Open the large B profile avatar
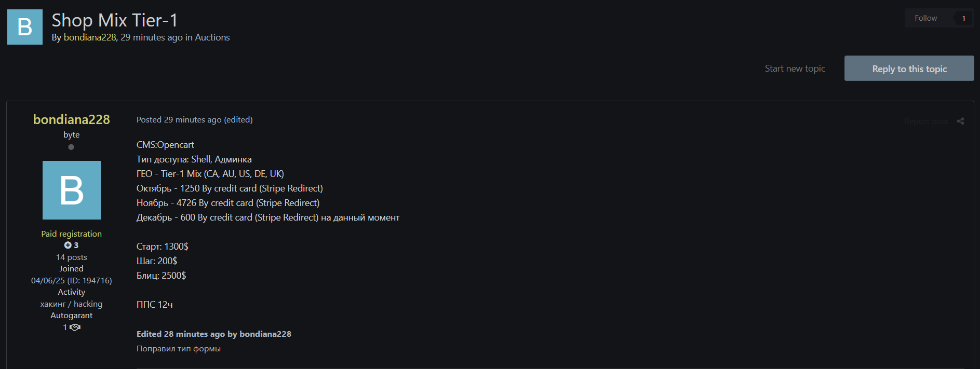 point(72,190)
